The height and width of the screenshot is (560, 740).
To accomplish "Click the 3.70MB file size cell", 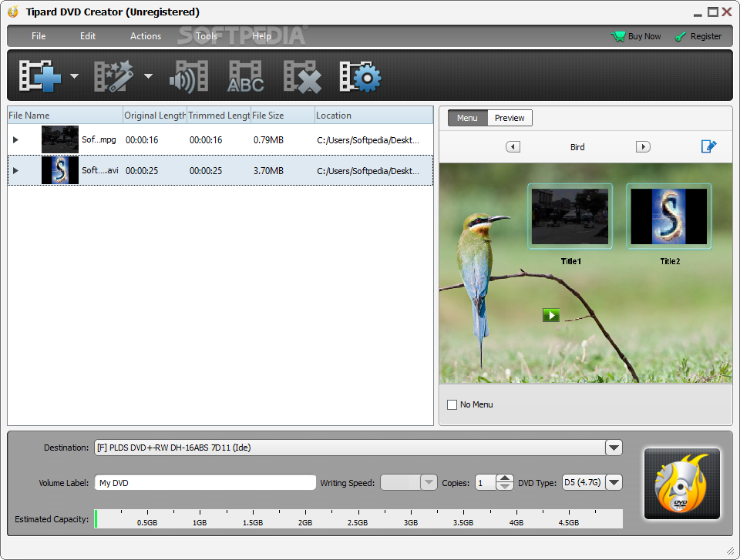I will 268,171.
